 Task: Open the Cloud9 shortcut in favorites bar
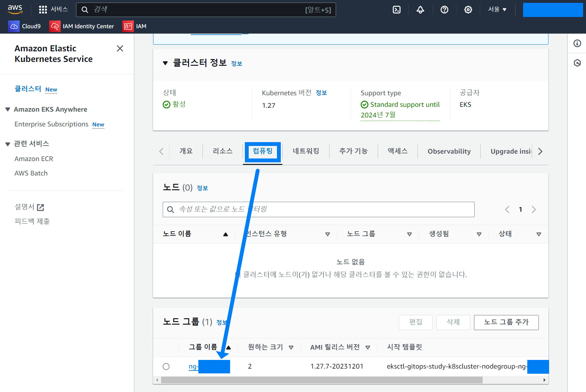click(x=25, y=26)
